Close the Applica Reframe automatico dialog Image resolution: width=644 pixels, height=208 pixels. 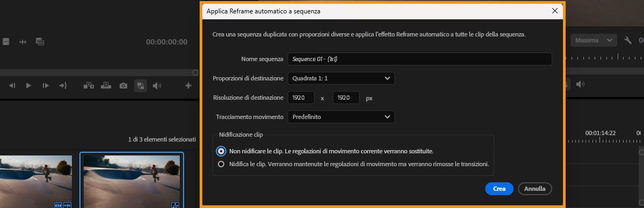coord(554,11)
